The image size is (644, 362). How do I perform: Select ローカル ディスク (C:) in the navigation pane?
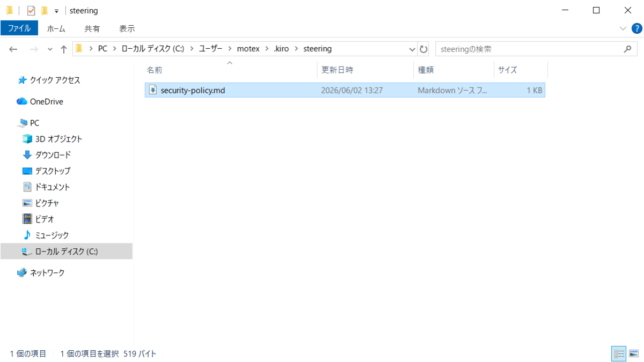[x=66, y=252]
